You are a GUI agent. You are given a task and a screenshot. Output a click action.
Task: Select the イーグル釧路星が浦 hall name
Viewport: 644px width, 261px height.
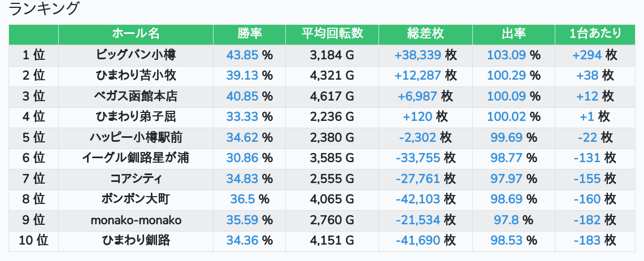pos(136,158)
